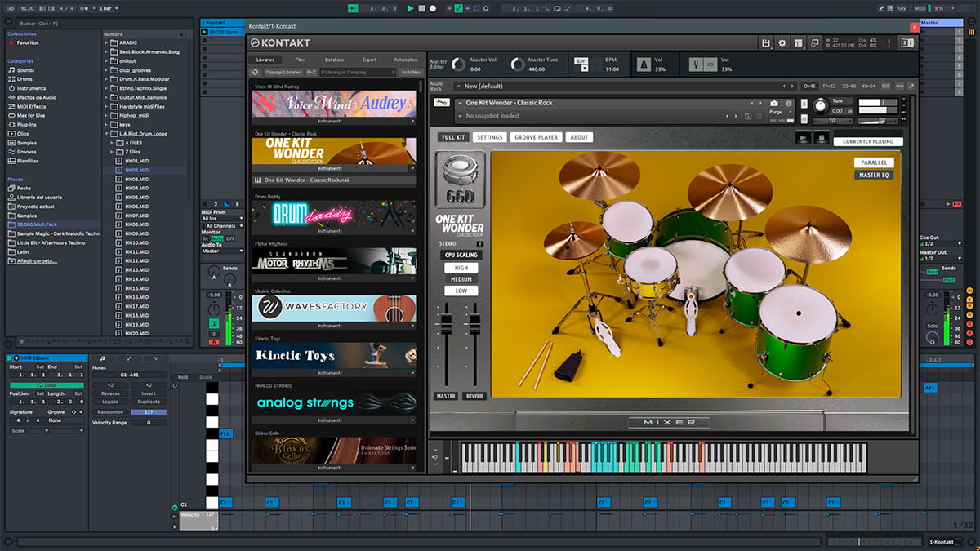Click the MASTER EQ button
980x551 pixels.
click(x=874, y=175)
